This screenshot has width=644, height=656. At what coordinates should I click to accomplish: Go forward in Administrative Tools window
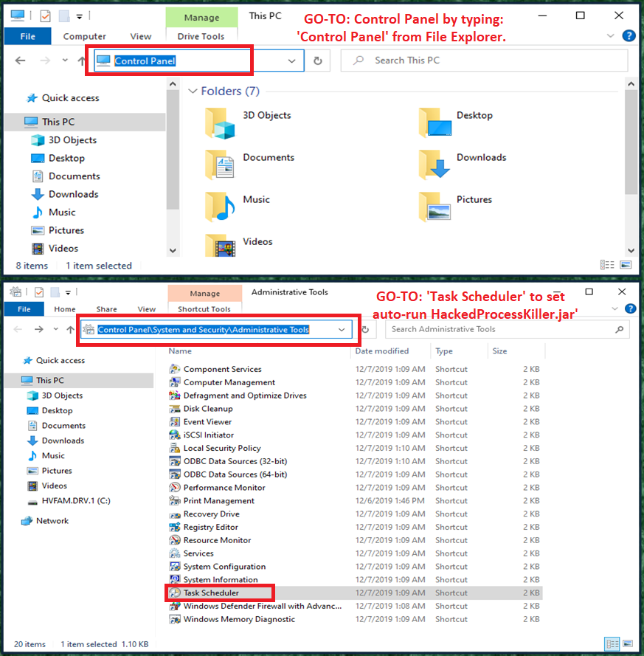(39, 329)
